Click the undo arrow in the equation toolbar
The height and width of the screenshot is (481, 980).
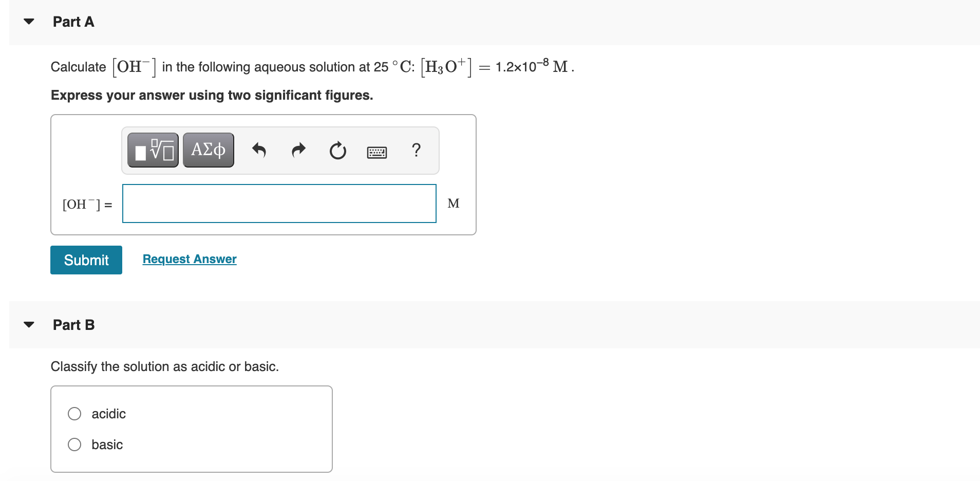pyautogui.click(x=260, y=150)
